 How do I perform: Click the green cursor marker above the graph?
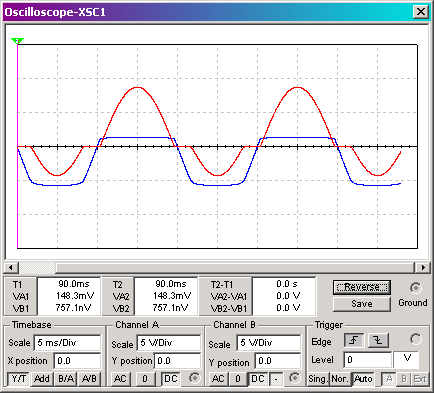[x=17, y=41]
